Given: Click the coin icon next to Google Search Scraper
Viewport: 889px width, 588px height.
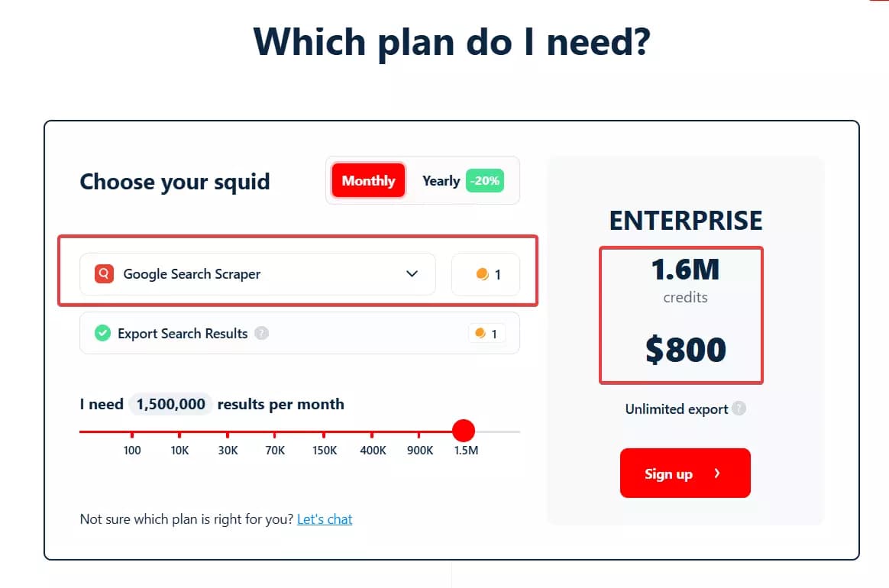Looking at the screenshot, I should tap(480, 273).
